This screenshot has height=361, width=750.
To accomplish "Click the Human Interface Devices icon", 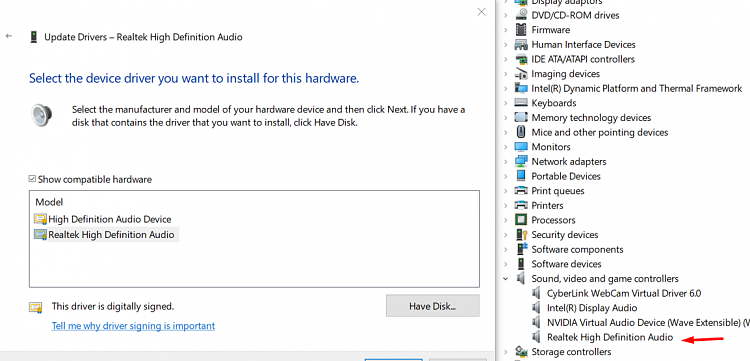I will click(x=521, y=44).
